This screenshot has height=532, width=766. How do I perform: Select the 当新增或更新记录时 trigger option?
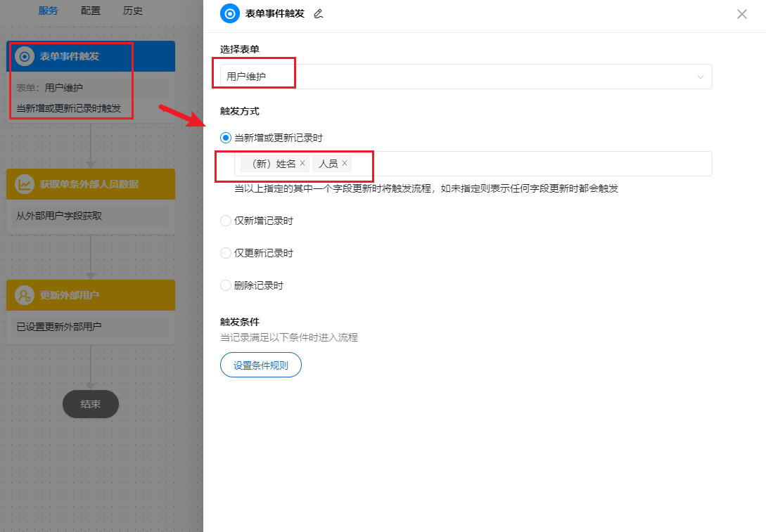pos(226,138)
